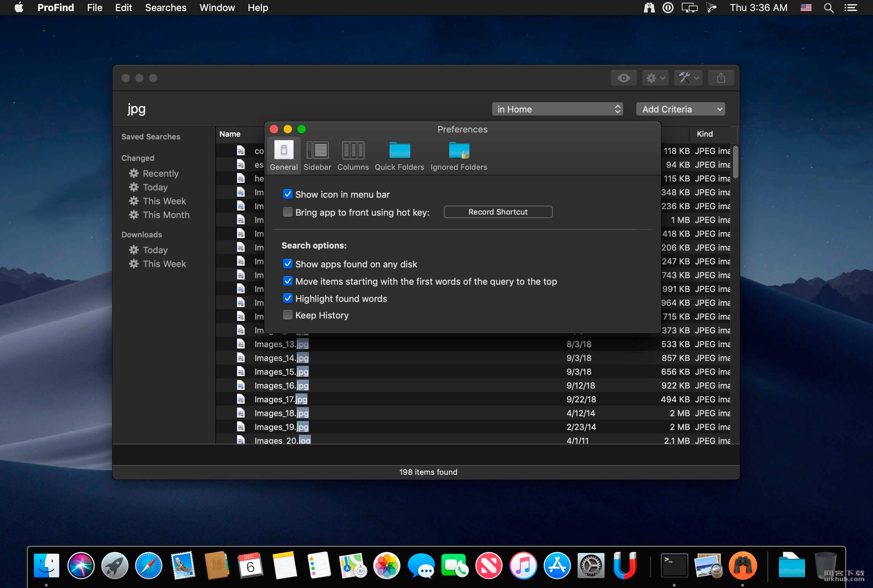Open iTunes music app in Dock
Viewport: 873px width, 588px height.
[x=523, y=565]
